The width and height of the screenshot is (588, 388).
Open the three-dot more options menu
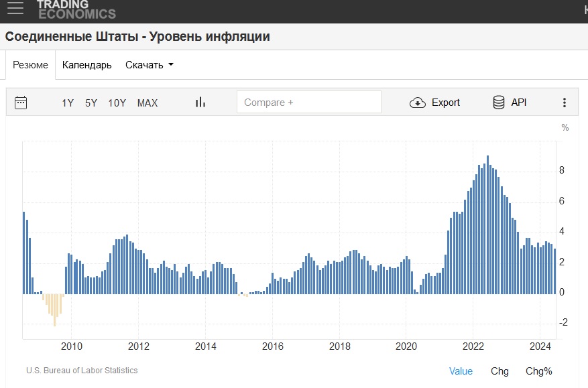564,103
